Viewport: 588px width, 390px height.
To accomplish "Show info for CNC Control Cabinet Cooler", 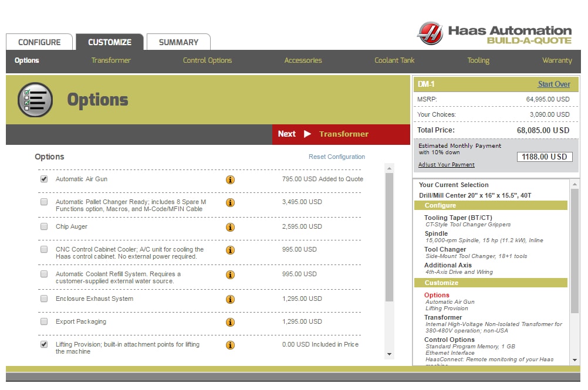I will pyautogui.click(x=230, y=250).
